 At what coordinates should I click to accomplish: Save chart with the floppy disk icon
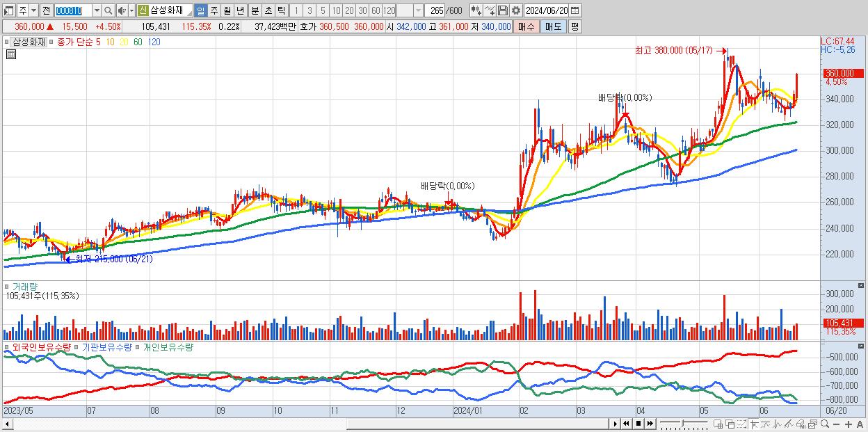[503, 10]
